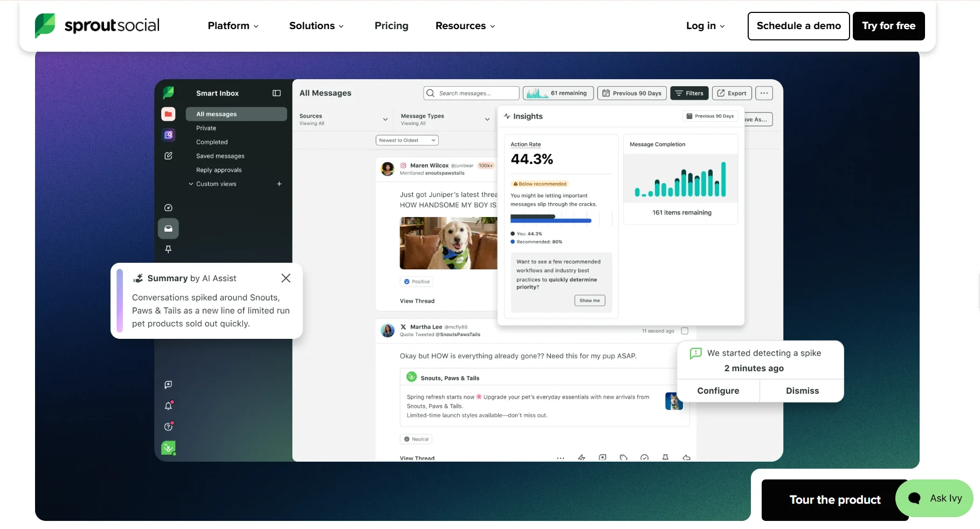This screenshot has height=529, width=980.
Task: Open the Message Types dropdown
Action: click(445, 119)
